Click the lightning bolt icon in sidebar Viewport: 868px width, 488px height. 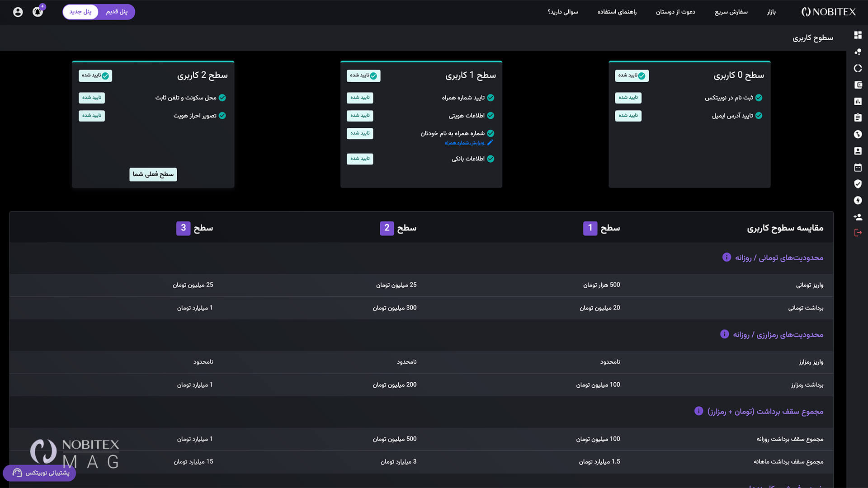(858, 200)
